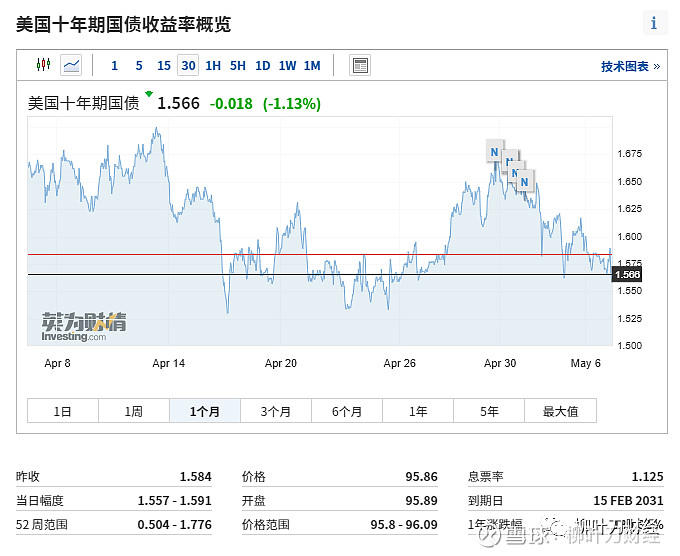The height and width of the screenshot is (556, 680).
Task: Click the leftmost N news marker on chart
Action: 493,152
